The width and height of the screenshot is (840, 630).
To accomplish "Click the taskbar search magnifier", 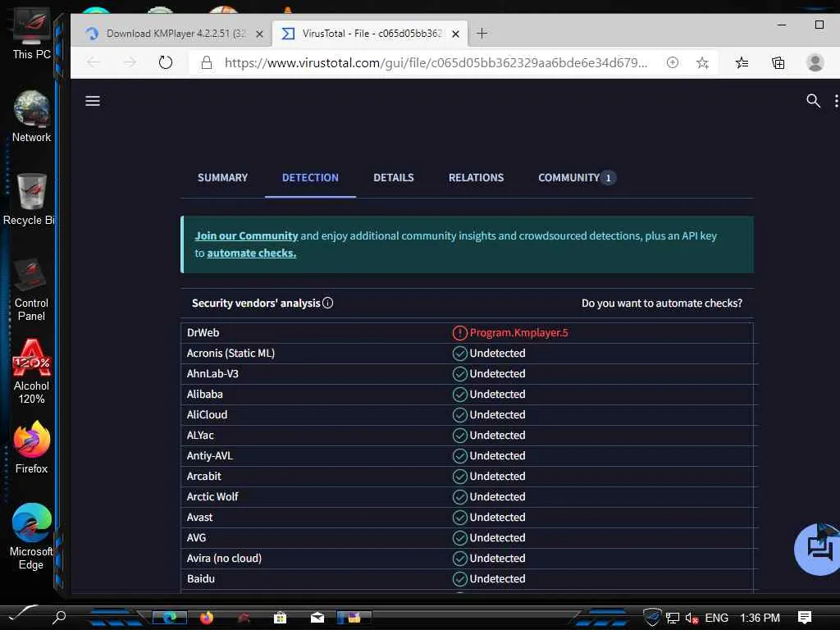I will click(x=59, y=617).
